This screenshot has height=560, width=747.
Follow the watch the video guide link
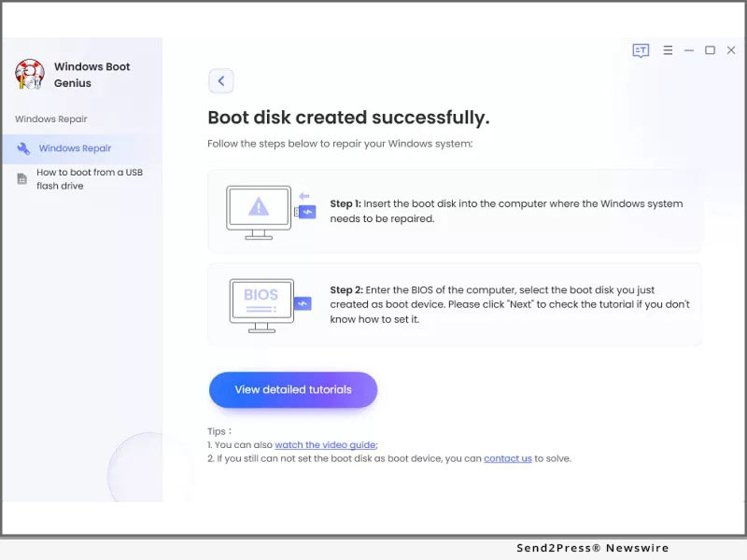point(325,445)
